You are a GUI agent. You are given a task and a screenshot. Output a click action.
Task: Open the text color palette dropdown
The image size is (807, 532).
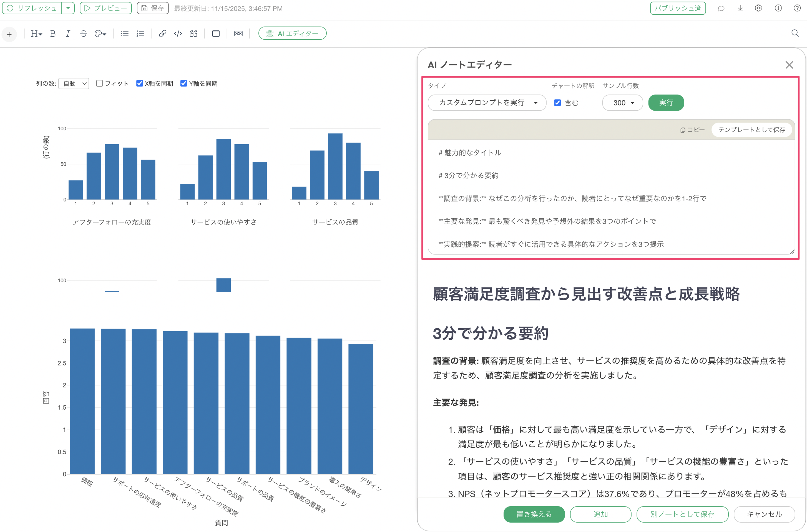pyautogui.click(x=100, y=34)
